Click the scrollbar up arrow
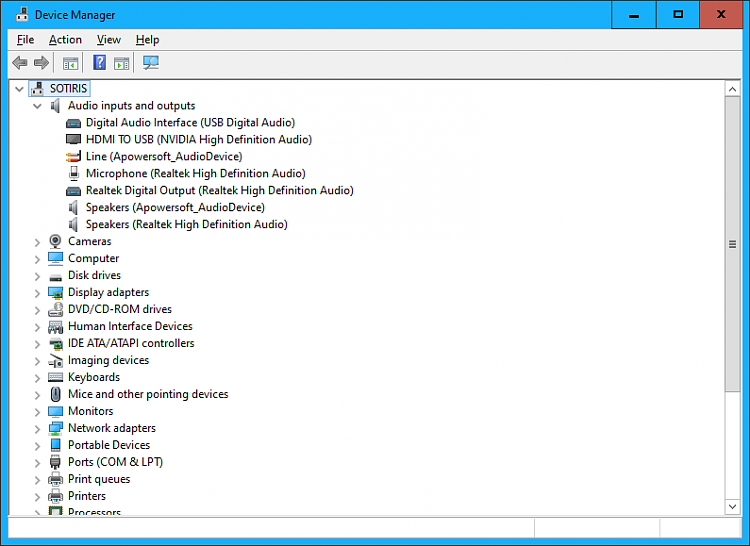 click(732, 89)
